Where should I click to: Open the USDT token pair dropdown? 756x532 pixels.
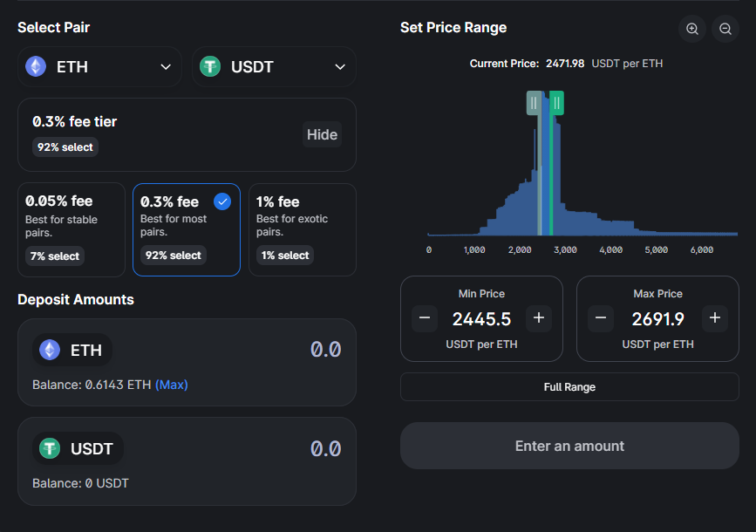pos(274,67)
